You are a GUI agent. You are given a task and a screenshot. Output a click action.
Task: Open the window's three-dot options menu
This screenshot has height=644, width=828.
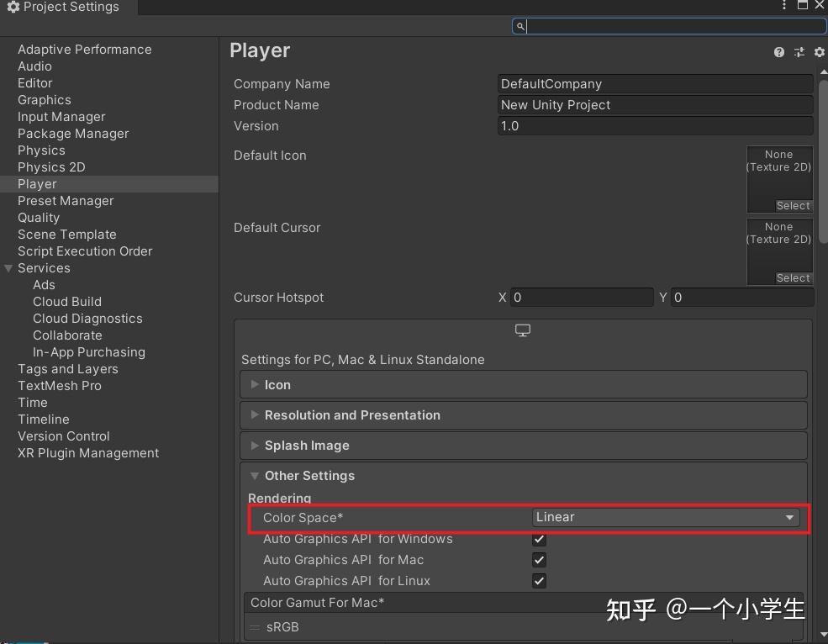786,6
